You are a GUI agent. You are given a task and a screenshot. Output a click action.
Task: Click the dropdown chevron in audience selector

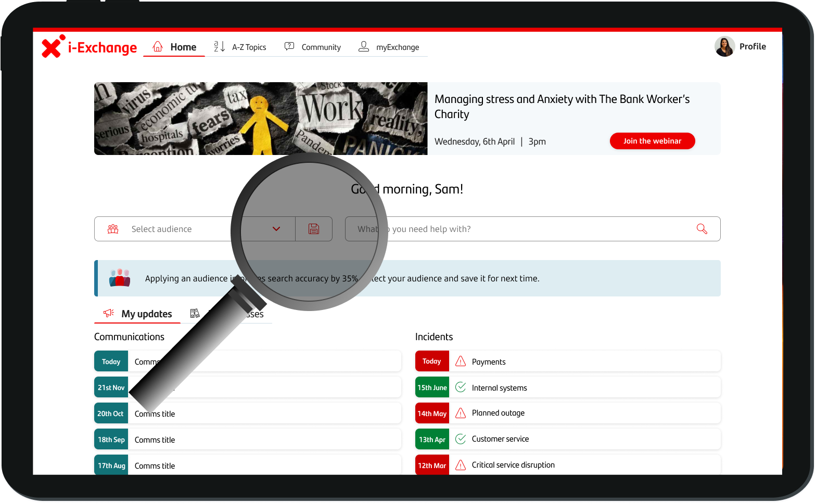[276, 229]
